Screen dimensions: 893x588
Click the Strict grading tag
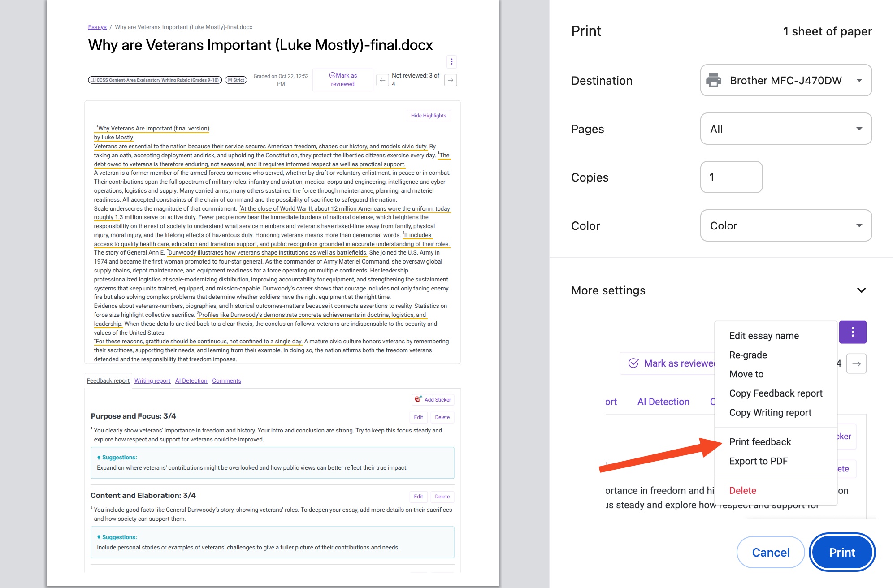click(x=236, y=80)
